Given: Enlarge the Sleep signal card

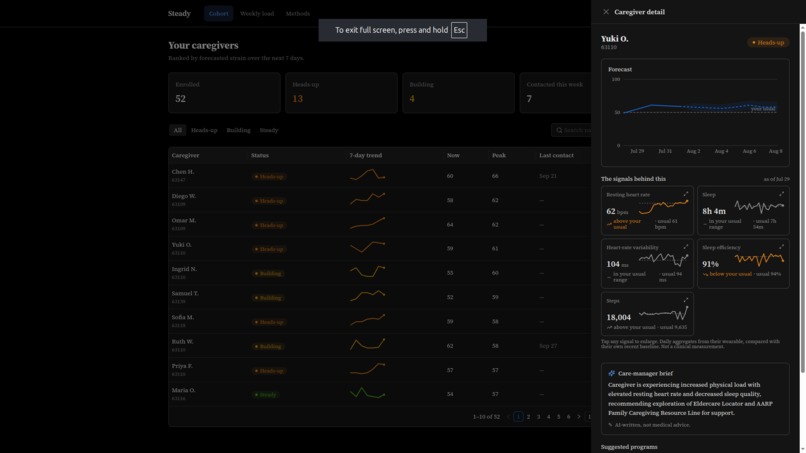Looking at the screenshot, I should tap(781, 194).
